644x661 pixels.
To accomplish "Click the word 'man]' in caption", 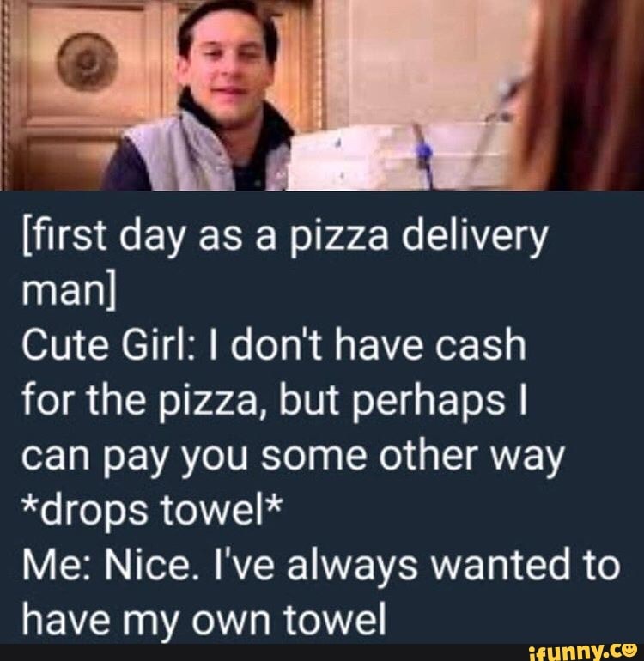I will (68, 289).
